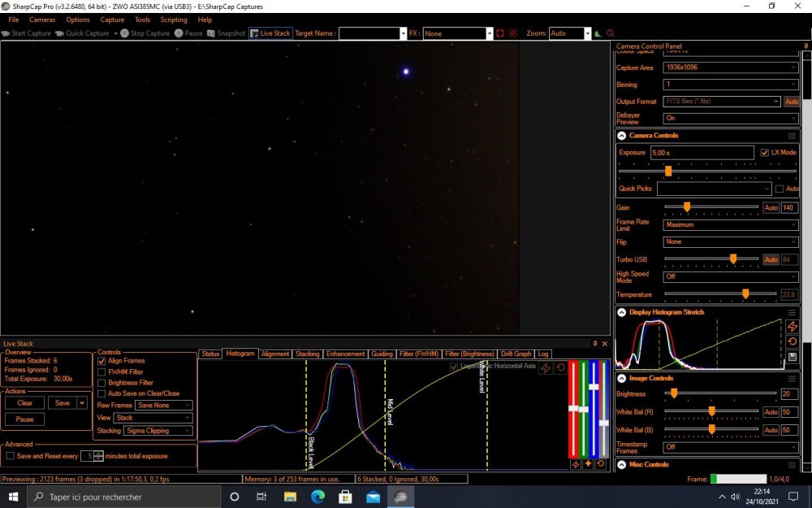Image resolution: width=812 pixels, height=508 pixels.
Task: Toggle Auto button for Turbo USB
Action: click(771, 259)
